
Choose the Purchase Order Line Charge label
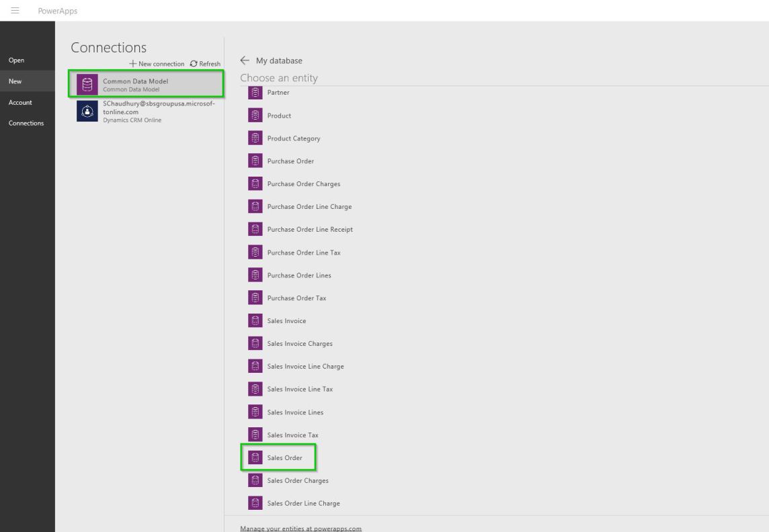click(309, 207)
